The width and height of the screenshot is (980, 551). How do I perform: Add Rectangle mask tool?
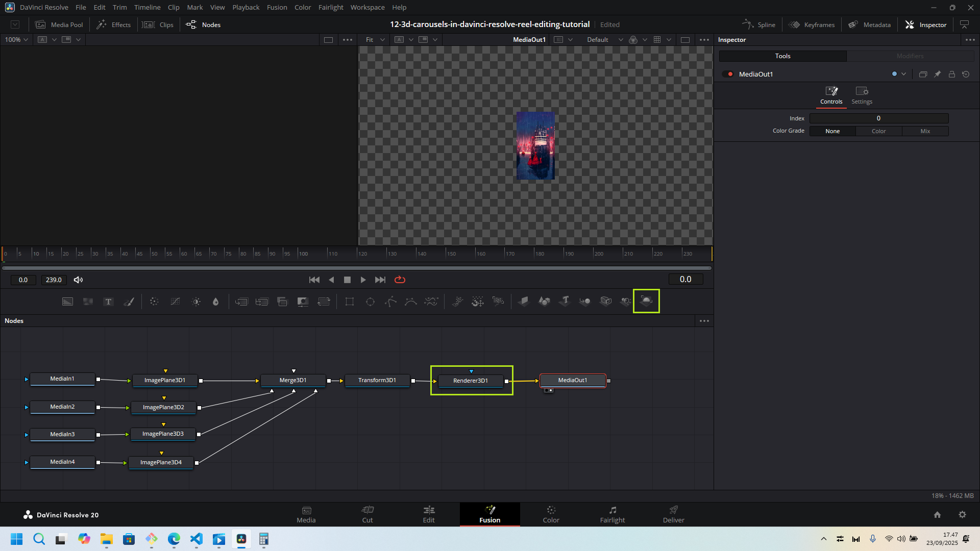pyautogui.click(x=350, y=302)
